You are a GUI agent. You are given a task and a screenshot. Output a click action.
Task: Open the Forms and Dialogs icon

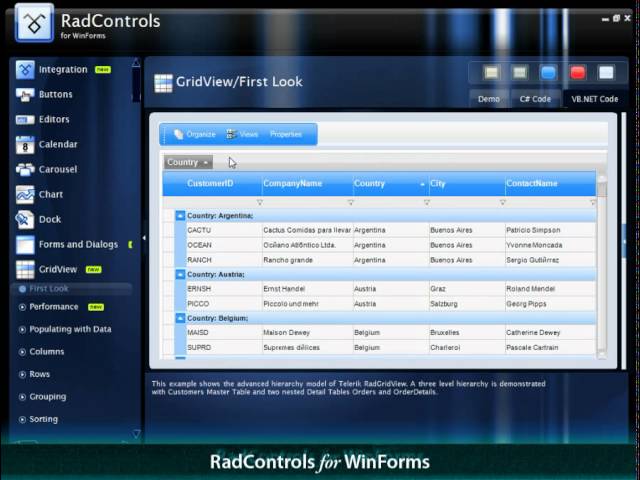[25, 244]
